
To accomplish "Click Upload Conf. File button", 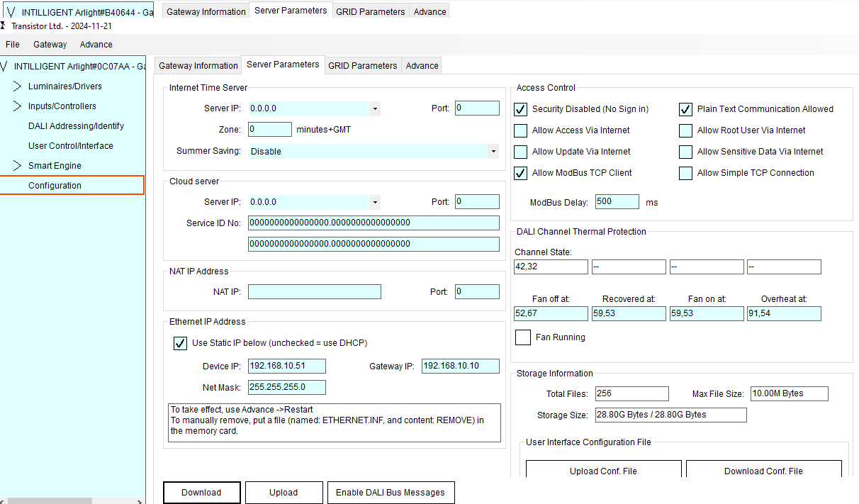I will 603,471.
